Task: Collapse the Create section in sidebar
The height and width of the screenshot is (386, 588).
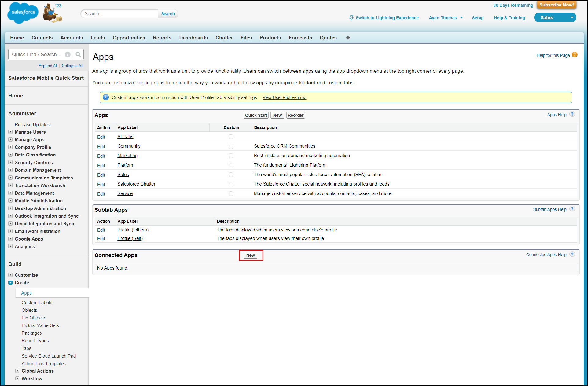Action: [x=10, y=283]
